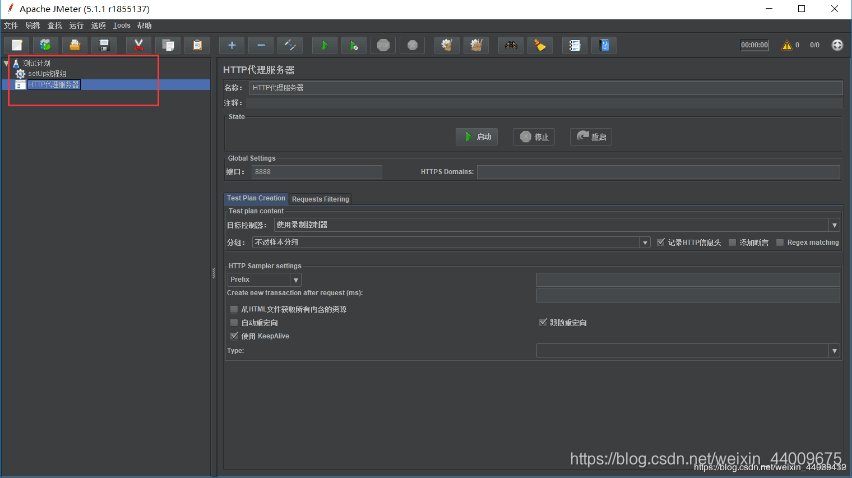Open the target controller dropdown
This screenshot has width=852, height=478.
coord(834,225)
